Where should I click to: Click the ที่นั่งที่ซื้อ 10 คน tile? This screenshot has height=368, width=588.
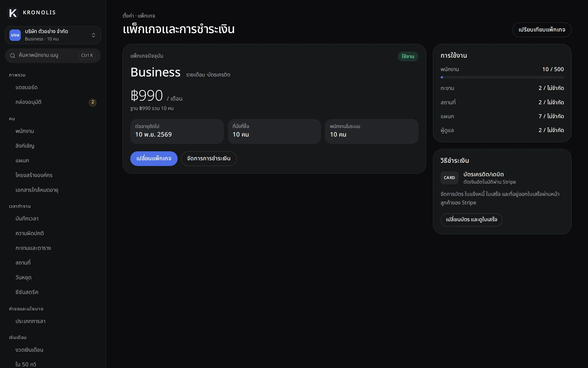pos(274,131)
